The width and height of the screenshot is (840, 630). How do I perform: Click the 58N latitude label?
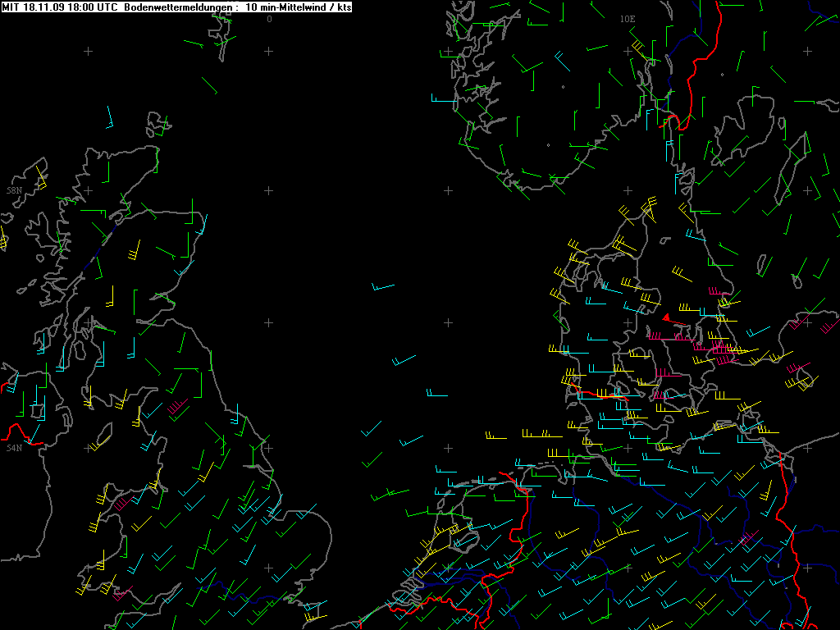click(x=15, y=190)
